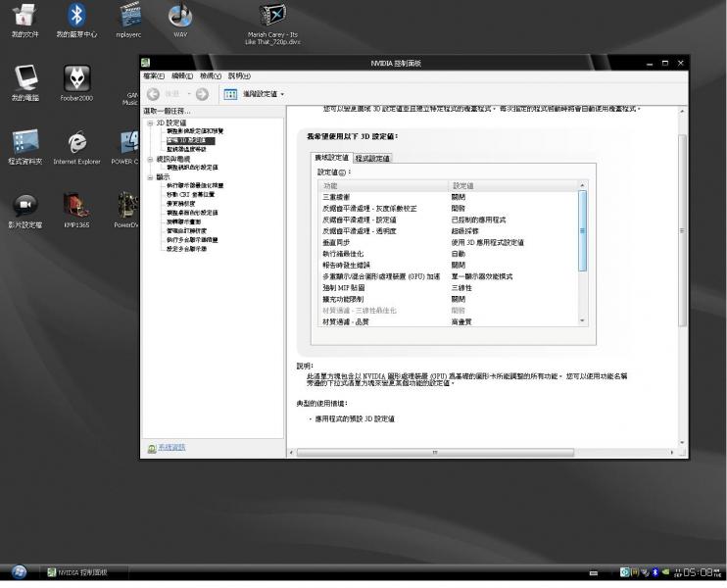The width and height of the screenshot is (727, 588).
Task: Select the 垂直同步 setting row
Action: click(338, 242)
